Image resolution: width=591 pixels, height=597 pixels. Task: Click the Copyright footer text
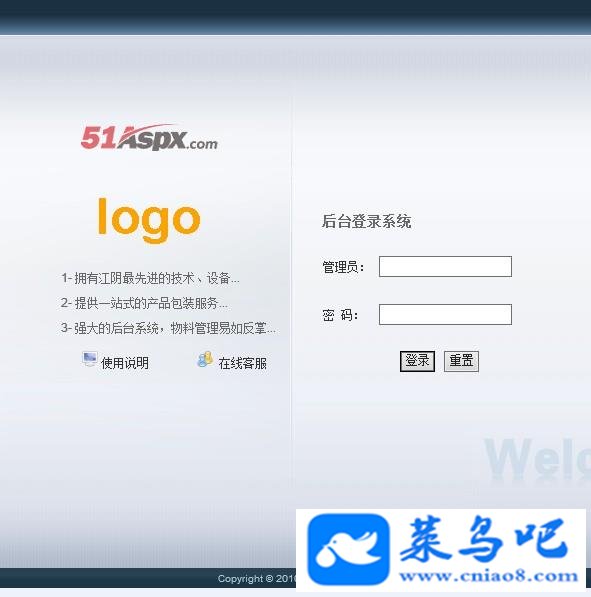[x=257, y=578]
